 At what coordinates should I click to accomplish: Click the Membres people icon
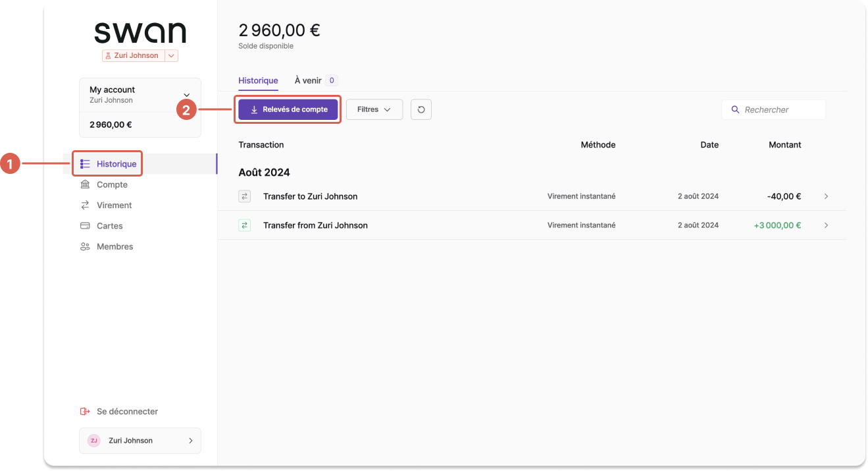coord(85,246)
